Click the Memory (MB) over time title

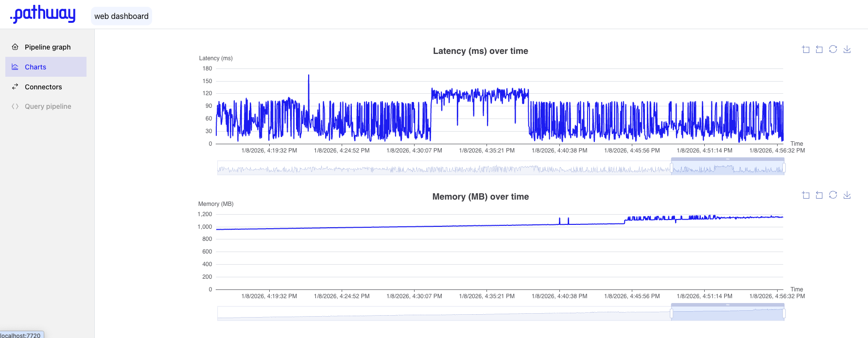(480, 197)
